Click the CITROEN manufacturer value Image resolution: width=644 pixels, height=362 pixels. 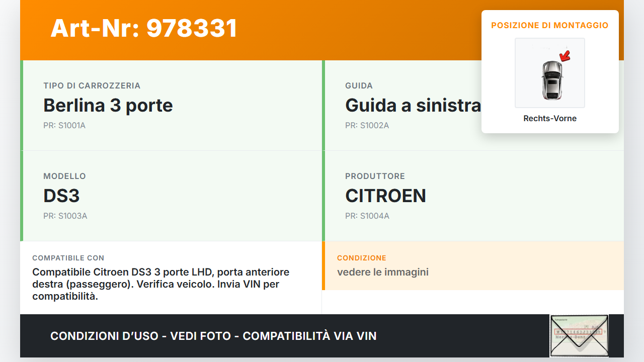(385, 196)
